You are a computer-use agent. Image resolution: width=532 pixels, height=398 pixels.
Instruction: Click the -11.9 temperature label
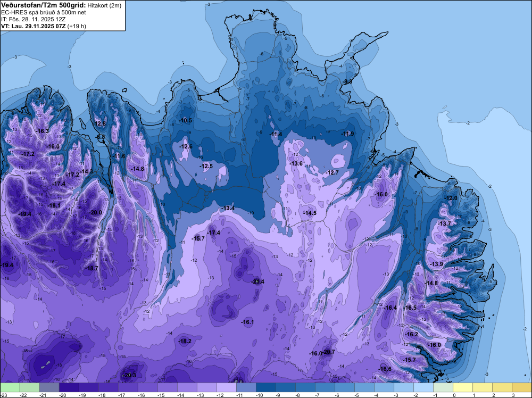[348, 134]
